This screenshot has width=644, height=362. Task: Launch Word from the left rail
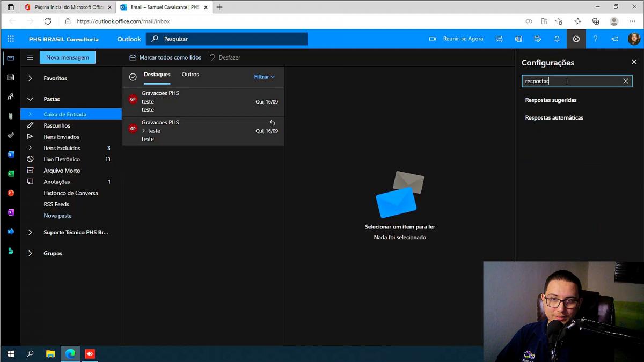point(11,154)
